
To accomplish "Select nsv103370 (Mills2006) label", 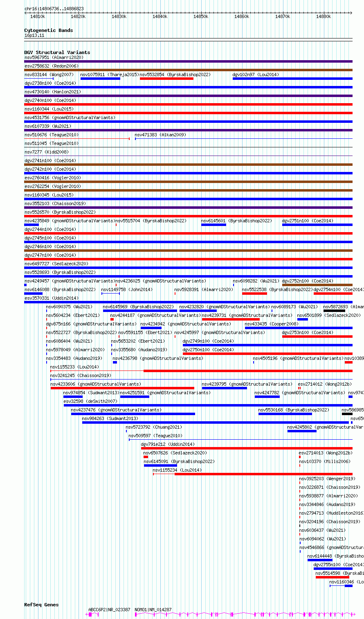I will tap(325, 462).
